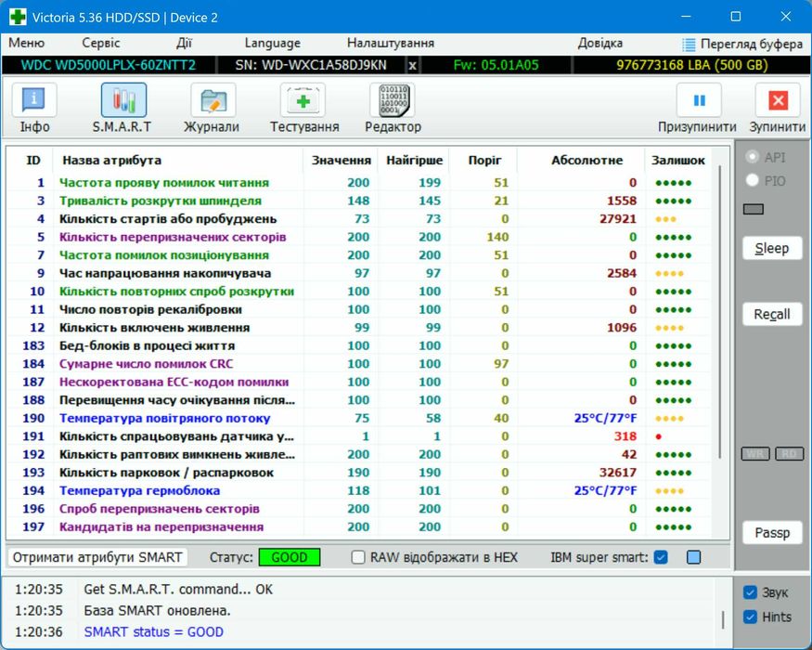Click the log panel scrollbar
Viewport: 812px width, 650px height.
[x=723, y=620]
